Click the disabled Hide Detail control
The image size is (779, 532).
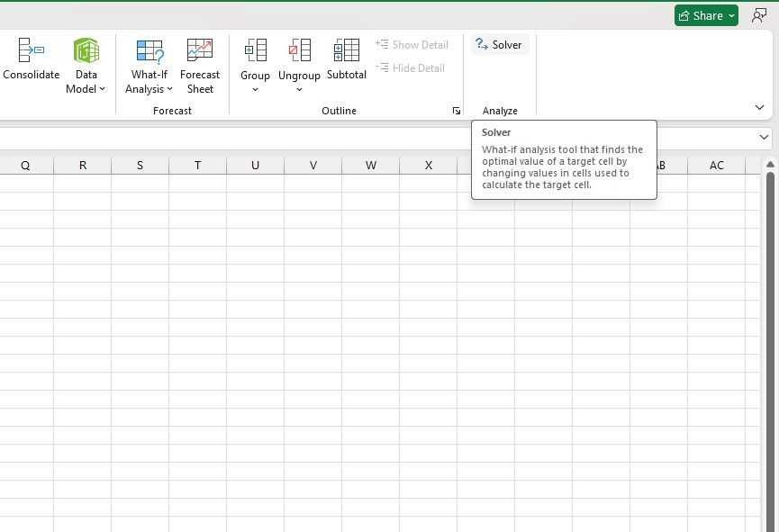pos(412,68)
